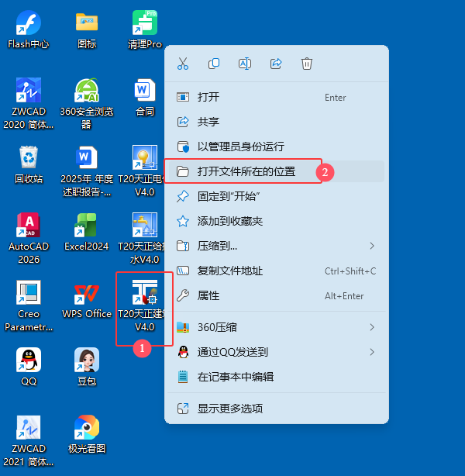This screenshot has height=476, width=465.
Task: Click the Cut scissors icon in context menu
Action: (183, 64)
